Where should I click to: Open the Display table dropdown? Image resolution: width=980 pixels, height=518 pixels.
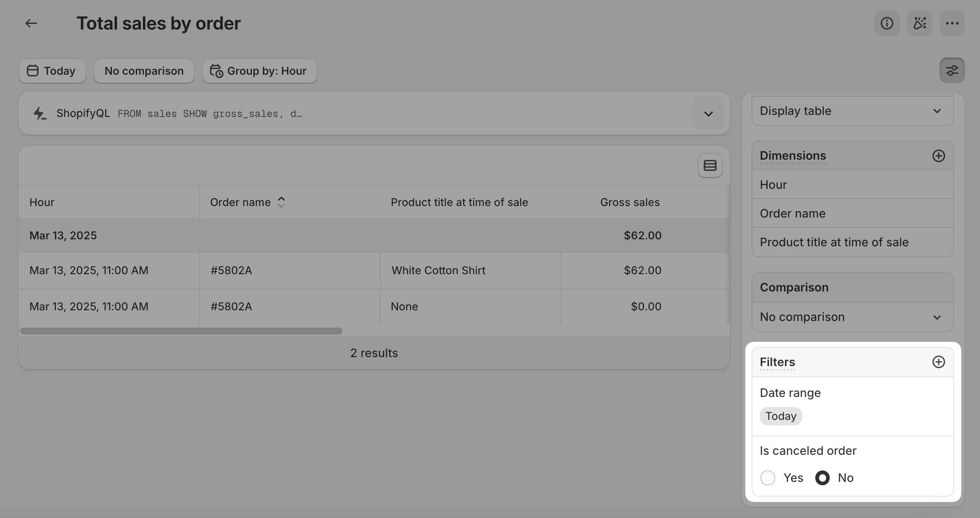click(853, 111)
